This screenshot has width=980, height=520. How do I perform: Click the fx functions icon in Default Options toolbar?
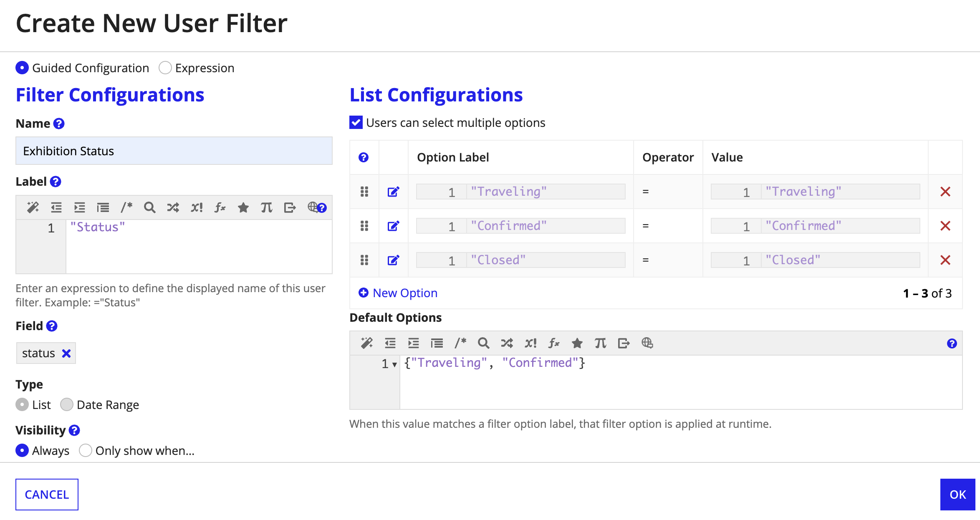(x=554, y=343)
